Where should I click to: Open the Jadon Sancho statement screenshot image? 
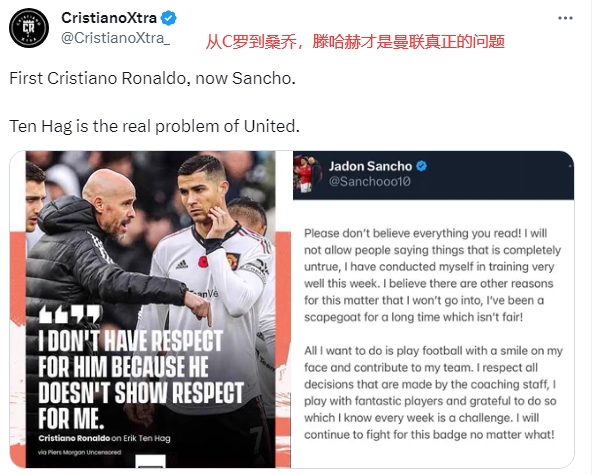[x=433, y=309]
